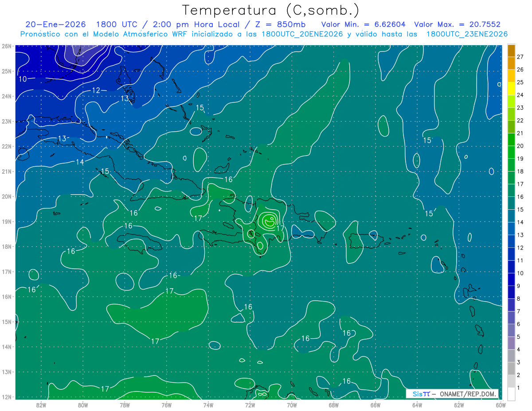Screen dimensions: 532x411
Task: Click the purple swatch between 5 and 6
Action: click(x=511, y=330)
